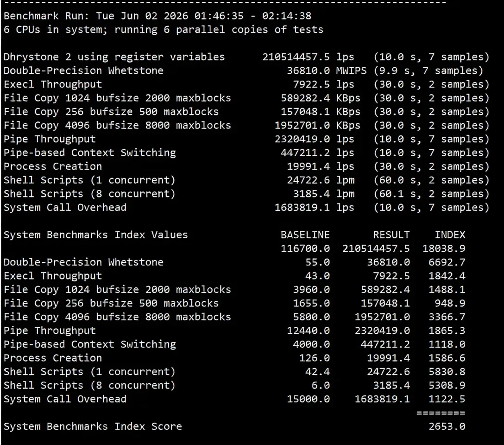The image size is (504, 445).
Task: Select Whetstone index value 6692.7
Action: point(447,262)
